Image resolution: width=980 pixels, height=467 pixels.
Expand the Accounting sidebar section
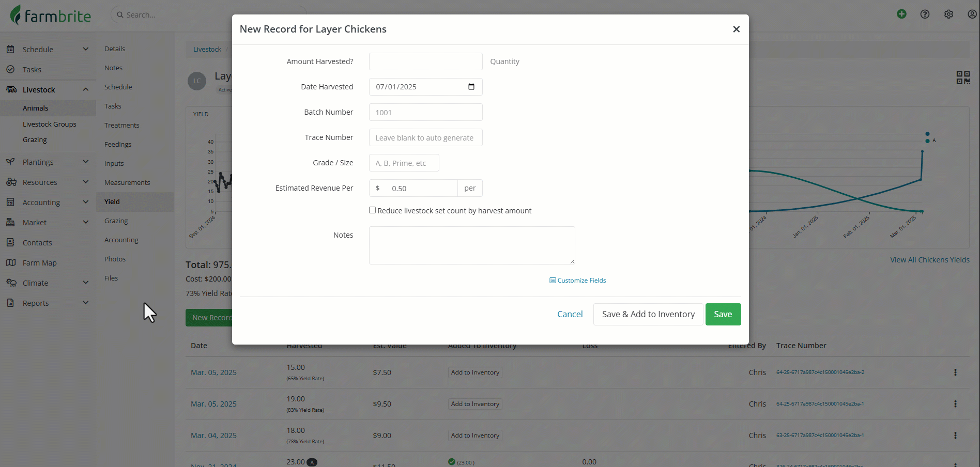[x=85, y=202]
